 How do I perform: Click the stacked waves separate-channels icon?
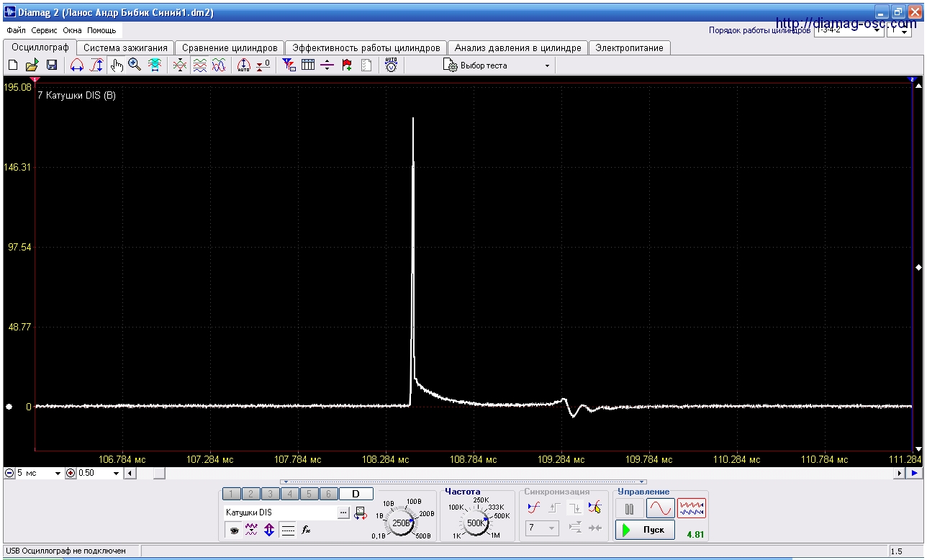[200, 66]
